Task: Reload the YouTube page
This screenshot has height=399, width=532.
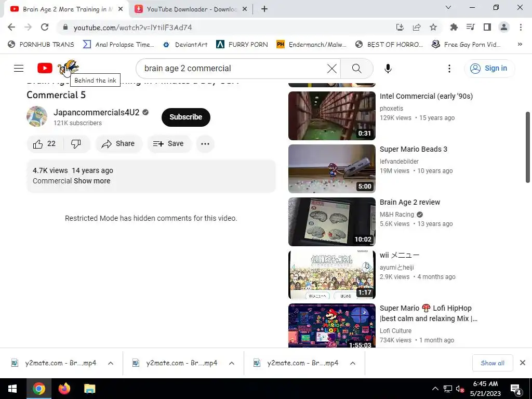Action: click(45, 27)
